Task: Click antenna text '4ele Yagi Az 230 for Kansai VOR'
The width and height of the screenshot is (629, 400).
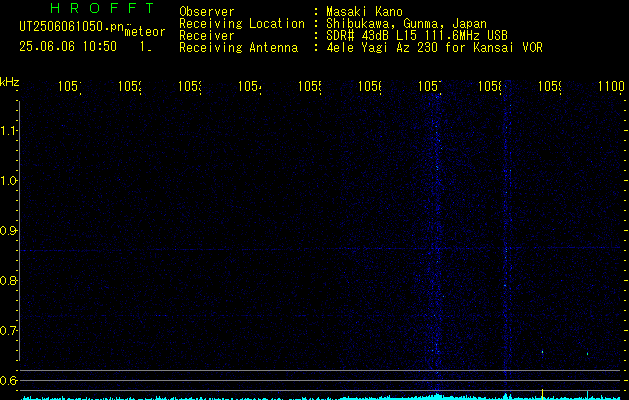Action: point(434,48)
